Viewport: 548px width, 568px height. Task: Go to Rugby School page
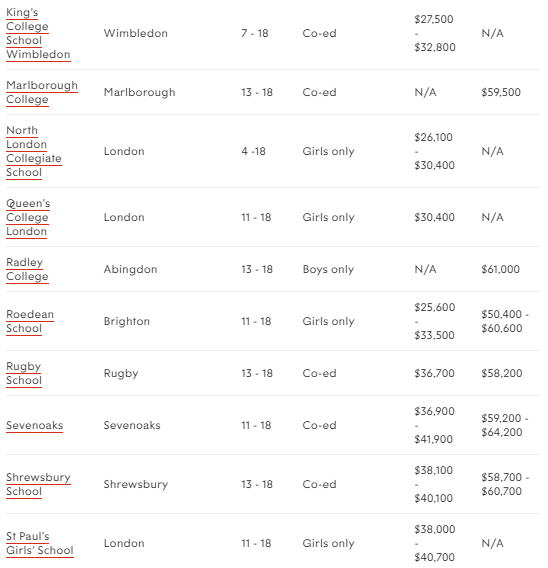point(24,373)
